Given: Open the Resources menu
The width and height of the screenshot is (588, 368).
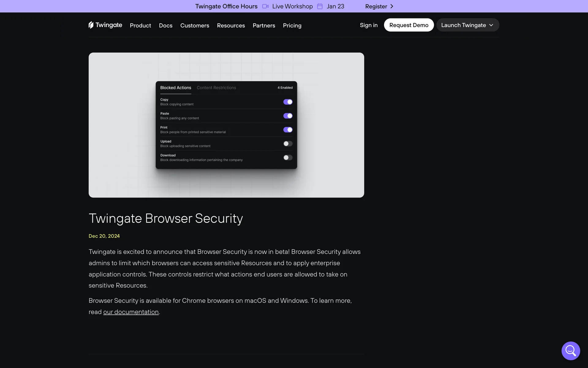Looking at the screenshot, I should pos(231,25).
